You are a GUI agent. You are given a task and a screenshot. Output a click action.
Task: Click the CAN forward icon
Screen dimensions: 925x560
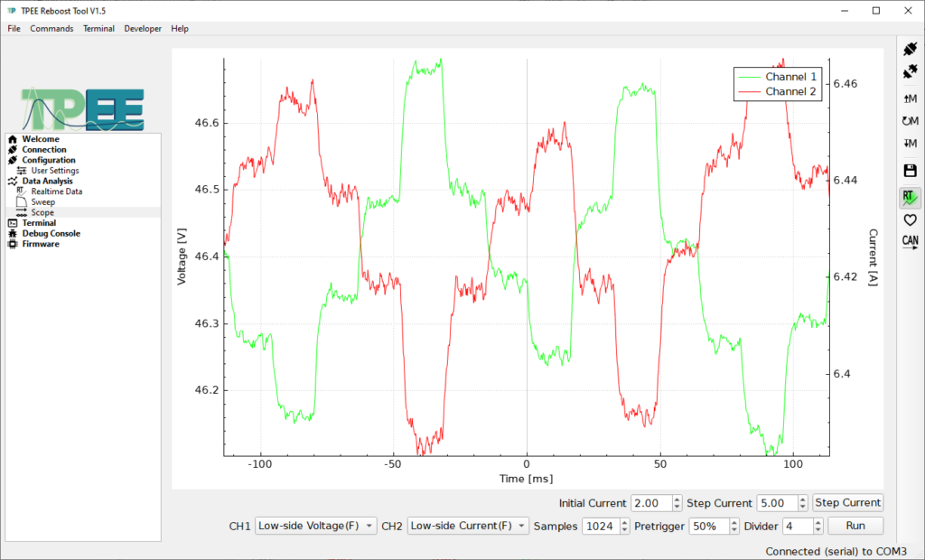click(x=910, y=240)
